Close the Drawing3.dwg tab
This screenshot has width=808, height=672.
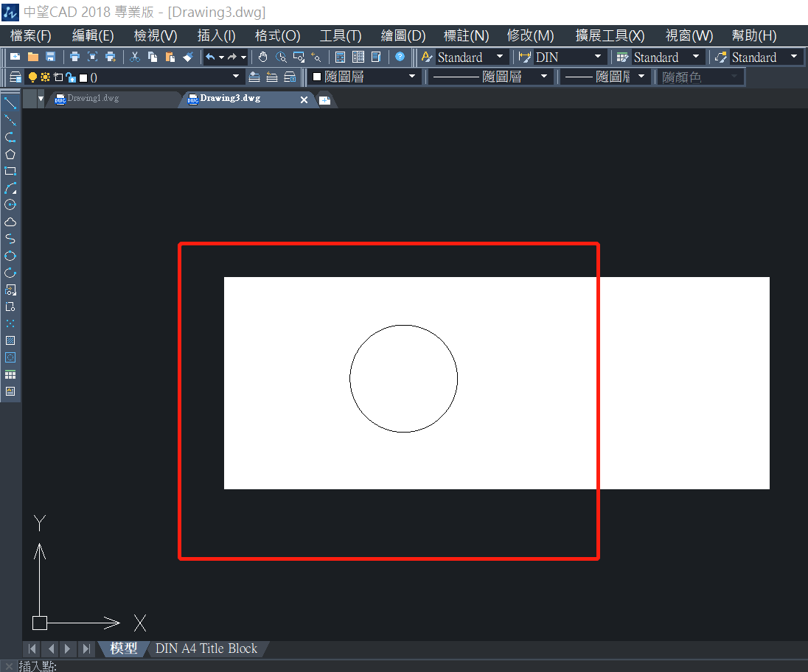[304, 100]
